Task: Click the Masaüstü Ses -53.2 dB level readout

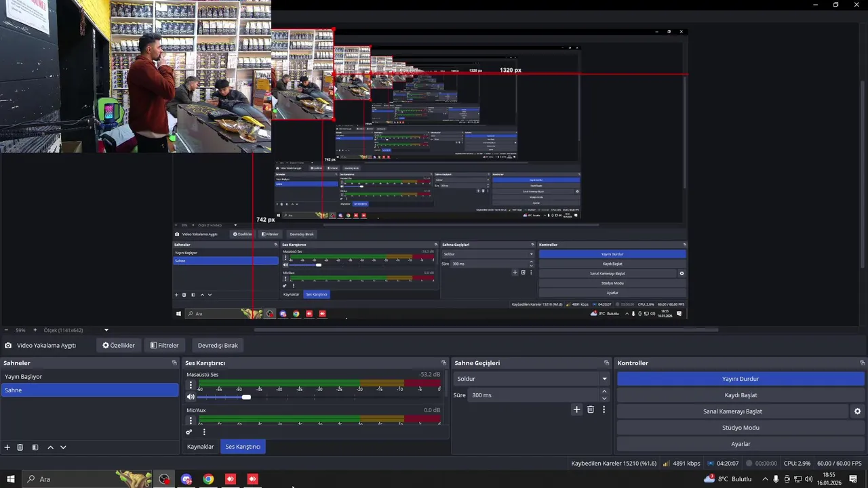Action: point(429,374)
